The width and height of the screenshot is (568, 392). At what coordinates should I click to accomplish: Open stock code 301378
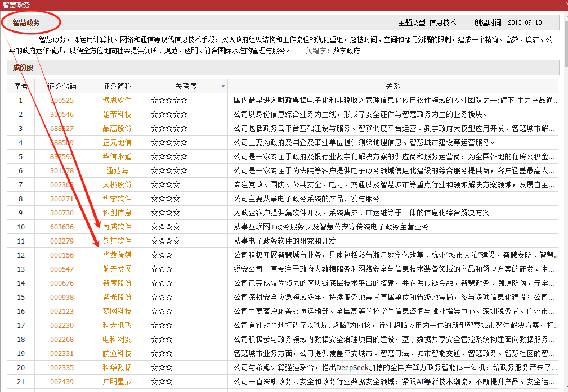[62, 170]
